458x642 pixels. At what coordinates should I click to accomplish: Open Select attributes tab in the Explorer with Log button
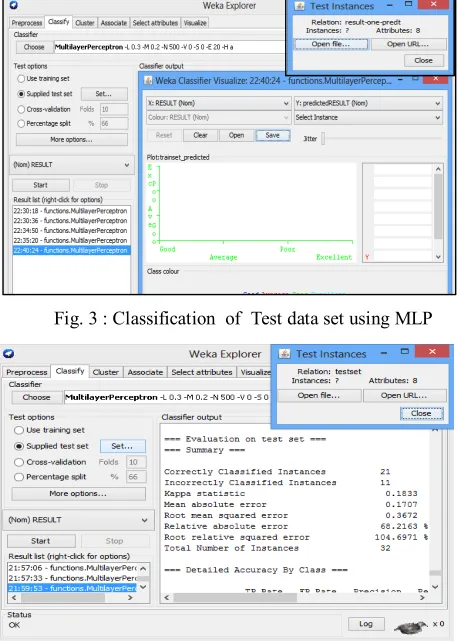click(x=202, y=372)
